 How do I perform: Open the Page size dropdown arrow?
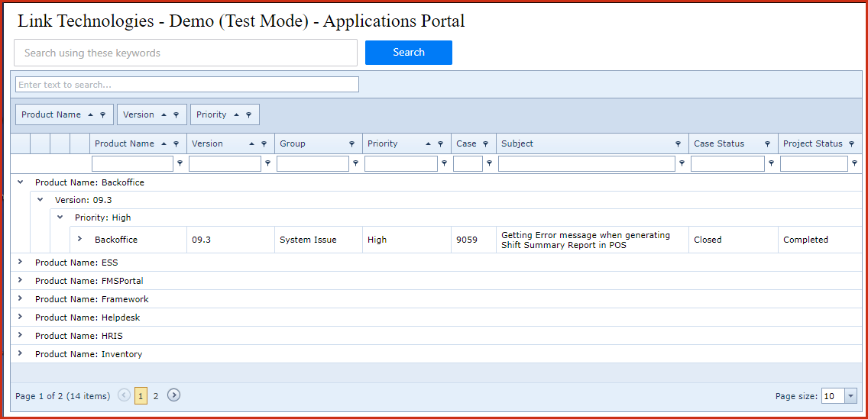coord(851,396)
